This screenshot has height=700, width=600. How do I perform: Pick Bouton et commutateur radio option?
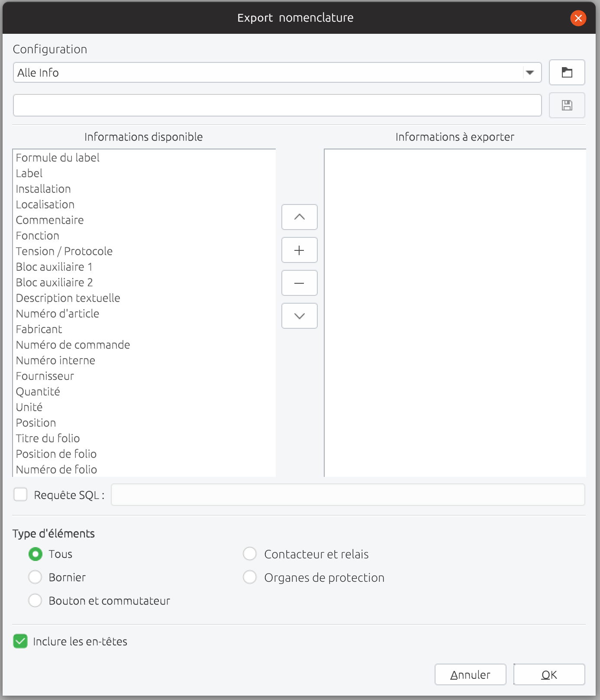coord(35,601)
